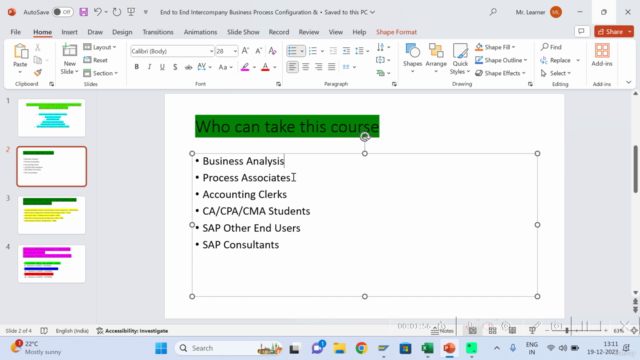Align text to the right

[x=318, y=67]
